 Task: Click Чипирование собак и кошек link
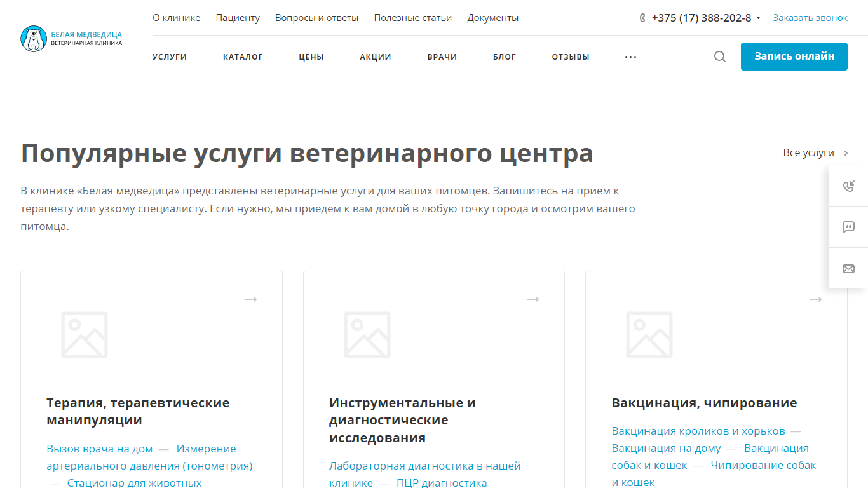pos(714,474)
